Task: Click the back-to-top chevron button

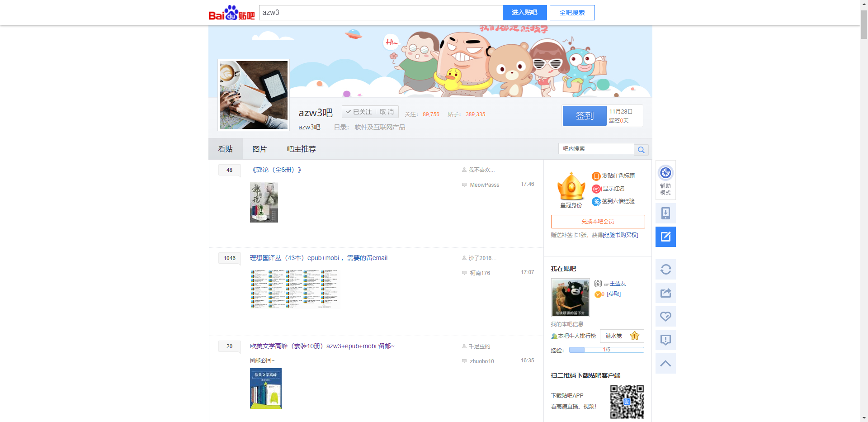Action: click(665, 363)
